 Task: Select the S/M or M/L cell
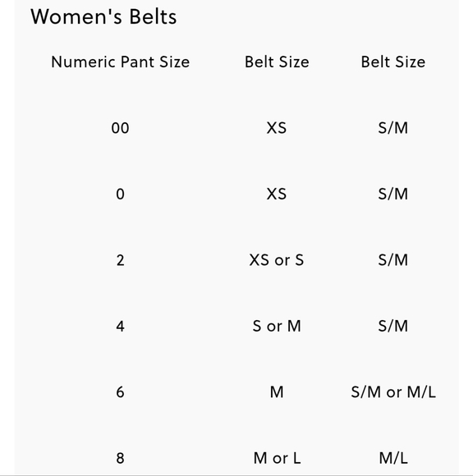click(393, 392)
